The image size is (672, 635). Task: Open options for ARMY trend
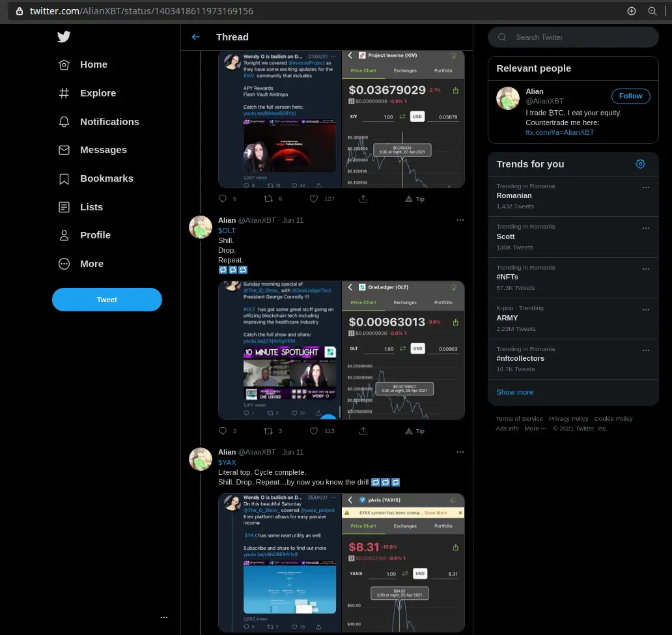pyautogui.click(x=646, y=309)
